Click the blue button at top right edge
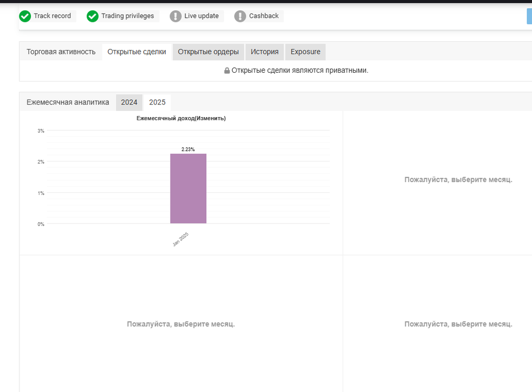 coord(529,16)
